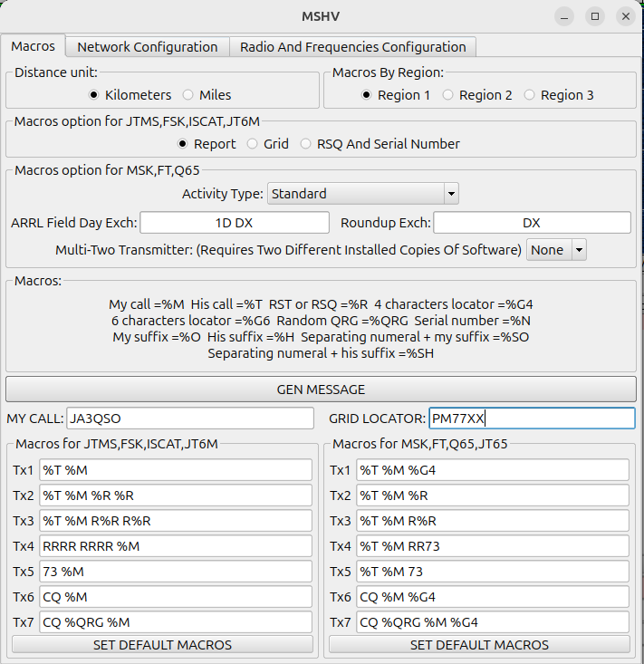Set default macros for JTMS,FSK,ISCAT,JT6M
The width and height of the screenshot is (644, 664).
coord(163,645)
